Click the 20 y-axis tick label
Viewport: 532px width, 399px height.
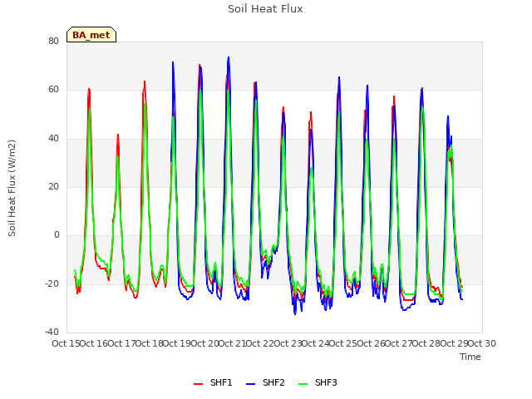pyautogui.click(x=53, y=186)
